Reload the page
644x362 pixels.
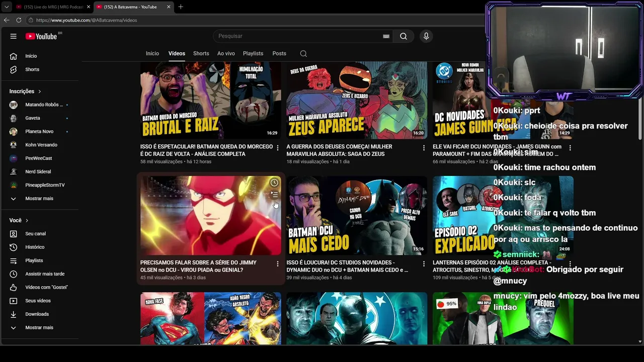(19, 20)
